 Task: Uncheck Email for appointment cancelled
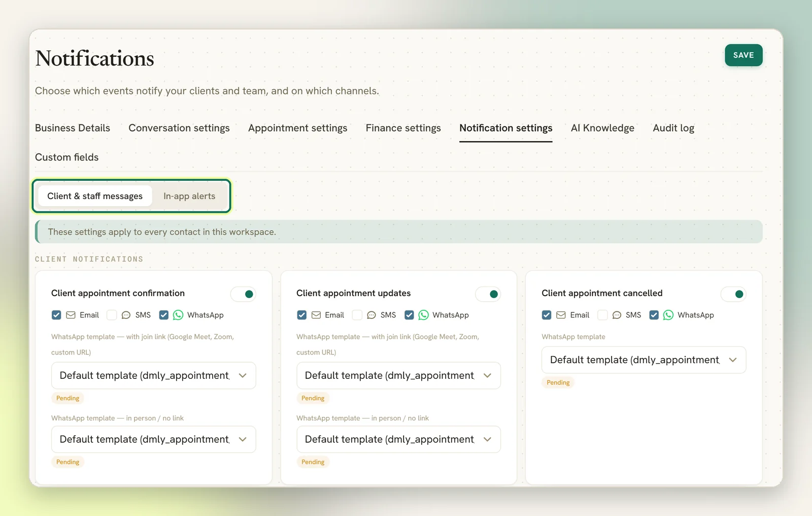547,315
